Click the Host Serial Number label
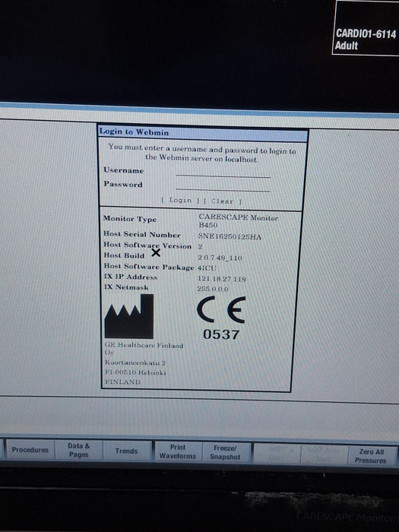This screenshot has width=399, height=532. pyautogui.click(x=142, y=234)
